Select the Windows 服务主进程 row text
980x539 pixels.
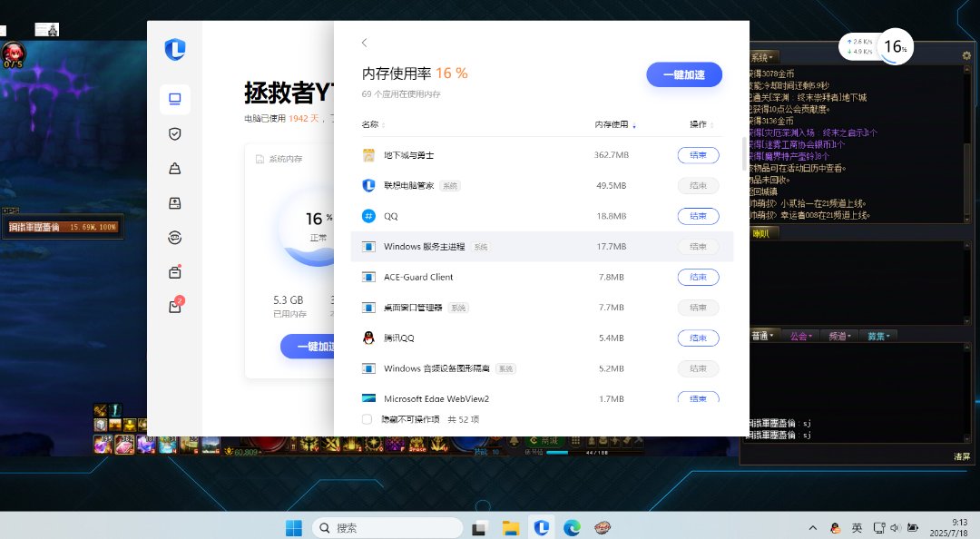(425, 247)
